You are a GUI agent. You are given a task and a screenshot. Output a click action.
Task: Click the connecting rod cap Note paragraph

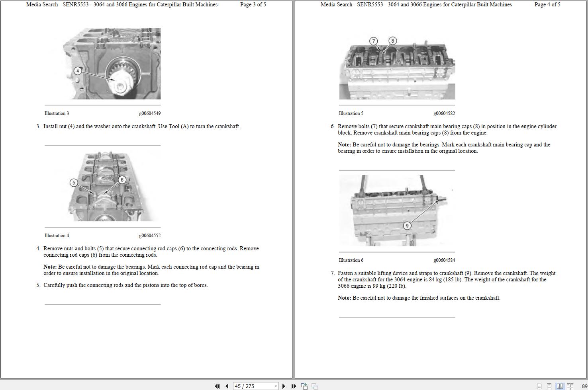[x=151, y=270]
